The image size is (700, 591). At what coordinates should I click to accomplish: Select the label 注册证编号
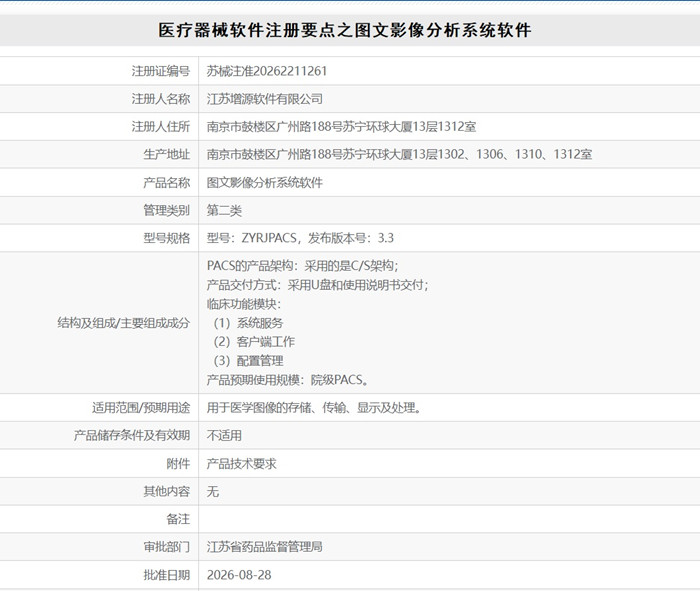tap(161, 71)
